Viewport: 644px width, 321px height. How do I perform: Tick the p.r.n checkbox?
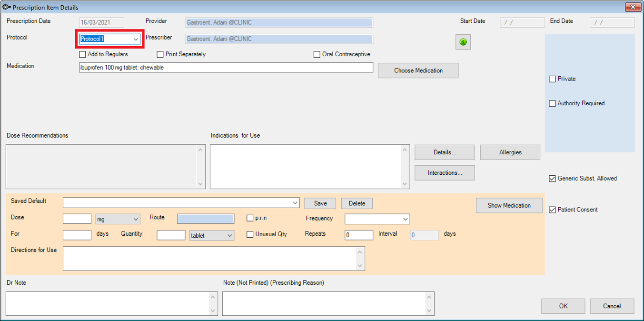[x=250, y=218]
